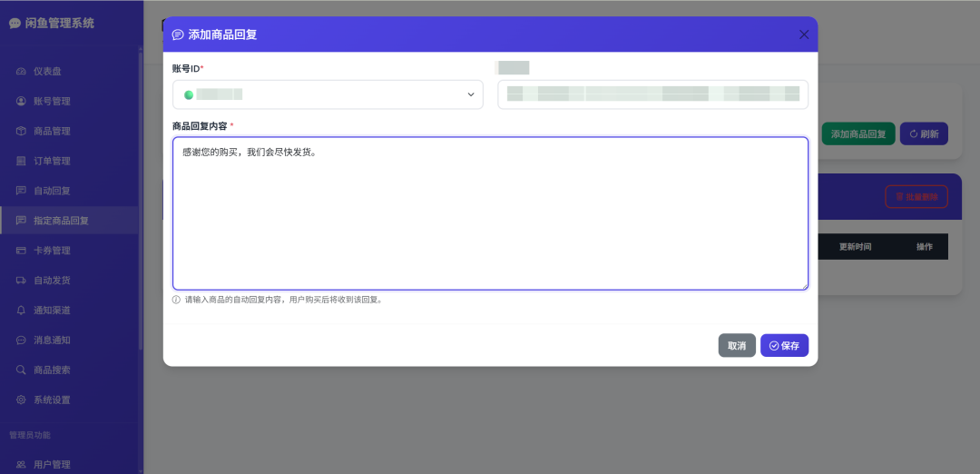Click the 刷新 button on the background page
The image size is (980, 474).
pyautogui.click(x=924, y=133)
